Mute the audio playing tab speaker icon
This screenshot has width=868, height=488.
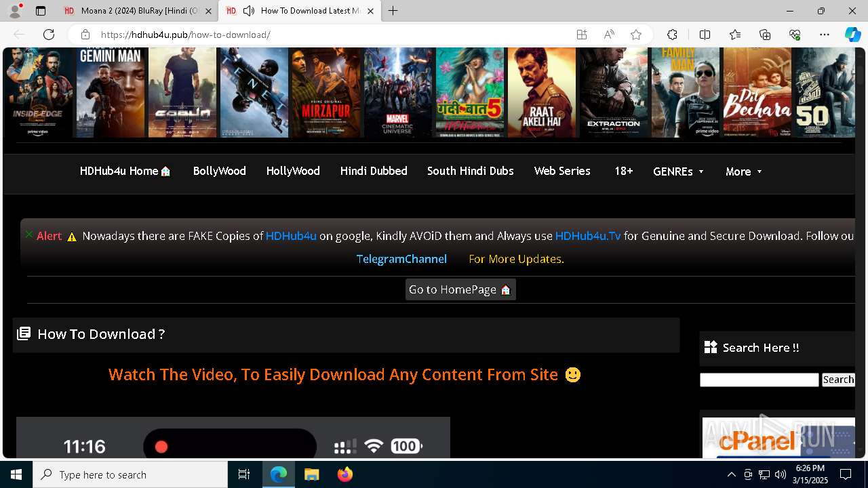[x=249, y=11]
